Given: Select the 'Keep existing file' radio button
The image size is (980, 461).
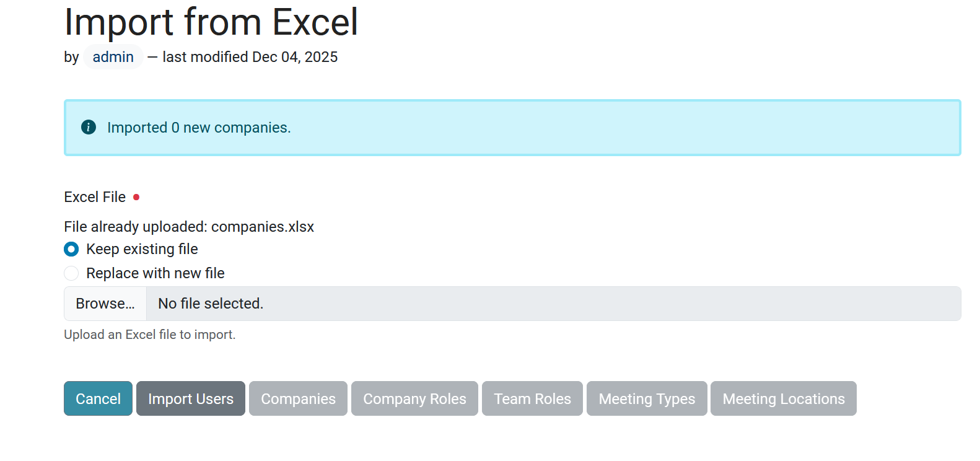Looking at the screenshot, I should click(x=71, y=249).
